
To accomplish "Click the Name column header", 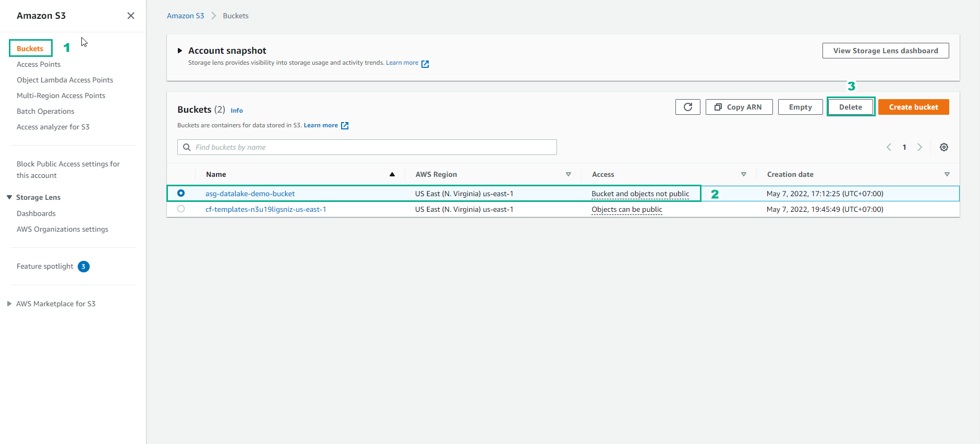I will click(216, 174).
